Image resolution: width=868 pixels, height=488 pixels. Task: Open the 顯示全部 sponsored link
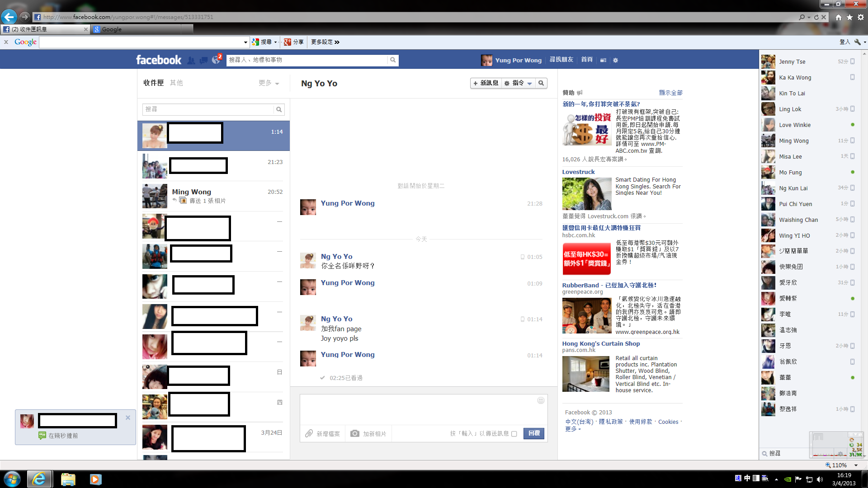(670, 93)
